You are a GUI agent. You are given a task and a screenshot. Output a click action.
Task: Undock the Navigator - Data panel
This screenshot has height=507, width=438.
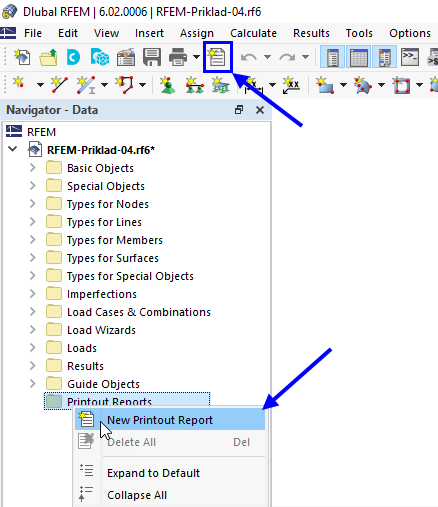click(239, 110)
